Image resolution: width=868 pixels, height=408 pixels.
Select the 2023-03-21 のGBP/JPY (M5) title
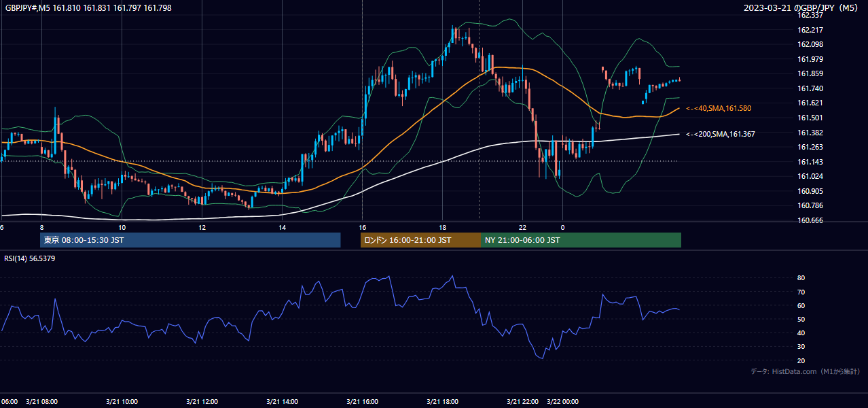point(801,8)
